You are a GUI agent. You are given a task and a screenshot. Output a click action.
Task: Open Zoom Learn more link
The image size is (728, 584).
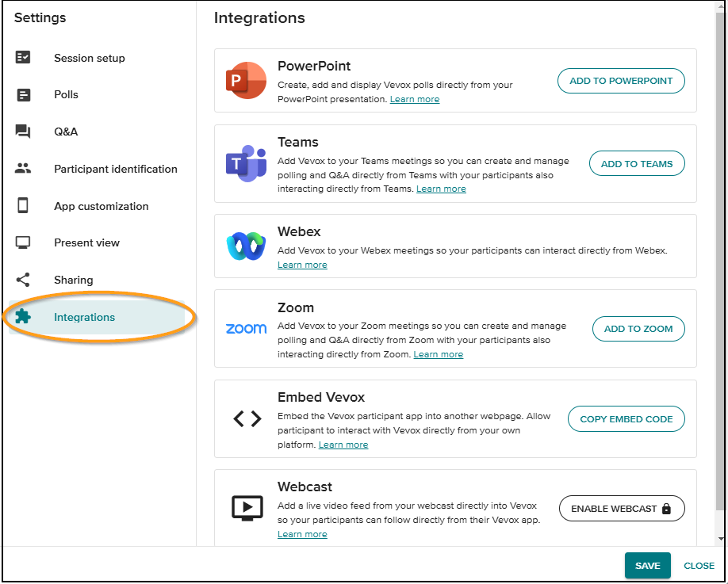tap(439, 354)
